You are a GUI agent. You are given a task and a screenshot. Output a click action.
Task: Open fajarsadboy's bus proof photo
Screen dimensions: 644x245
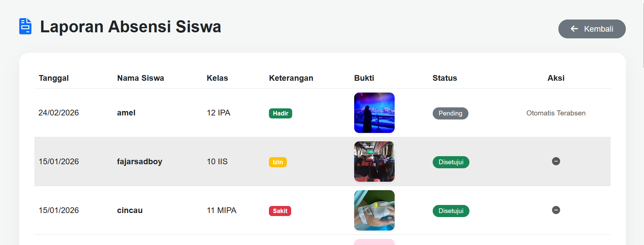click(374, 162)
